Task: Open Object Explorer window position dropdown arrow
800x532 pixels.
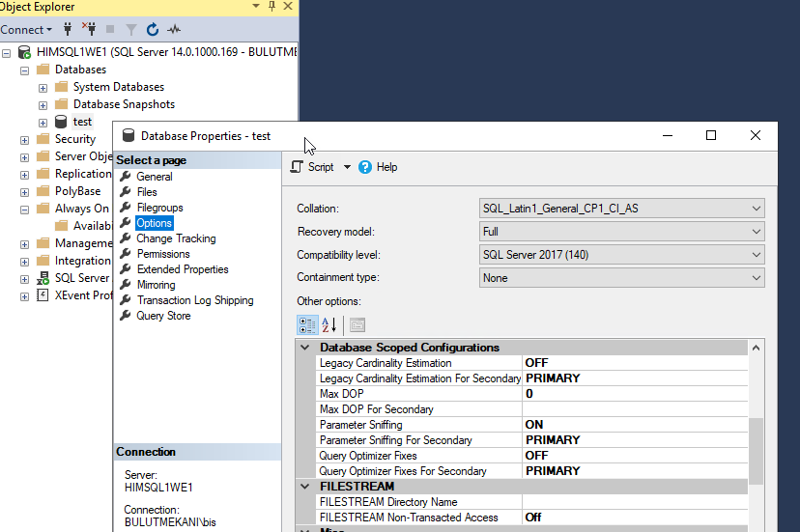Action: (x=256, y=6)
